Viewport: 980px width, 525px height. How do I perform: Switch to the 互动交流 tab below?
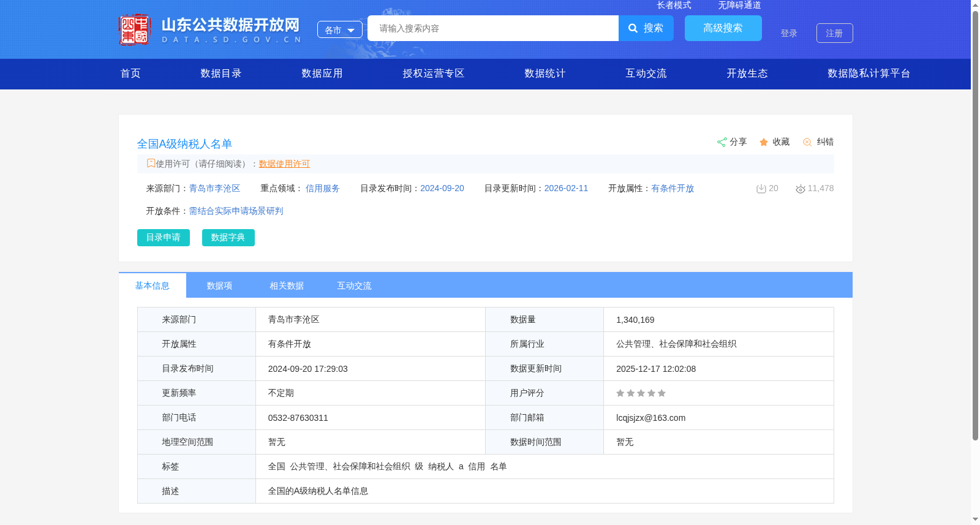tap(355, 285)
